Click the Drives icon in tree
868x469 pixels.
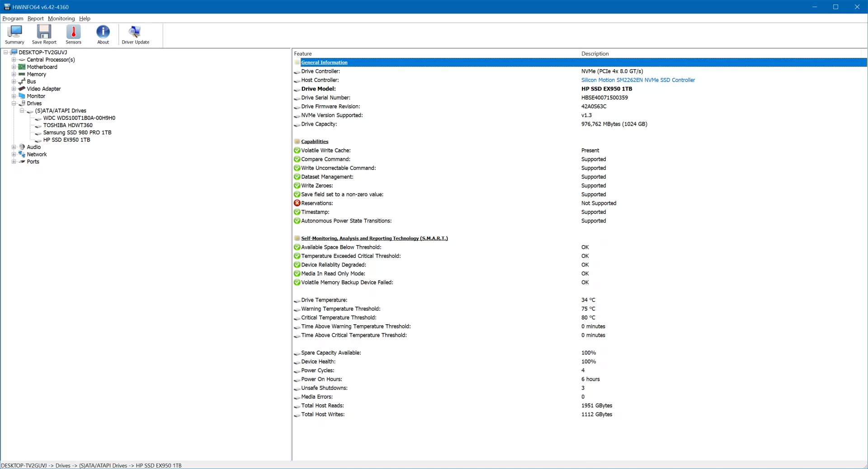point(22,103)
